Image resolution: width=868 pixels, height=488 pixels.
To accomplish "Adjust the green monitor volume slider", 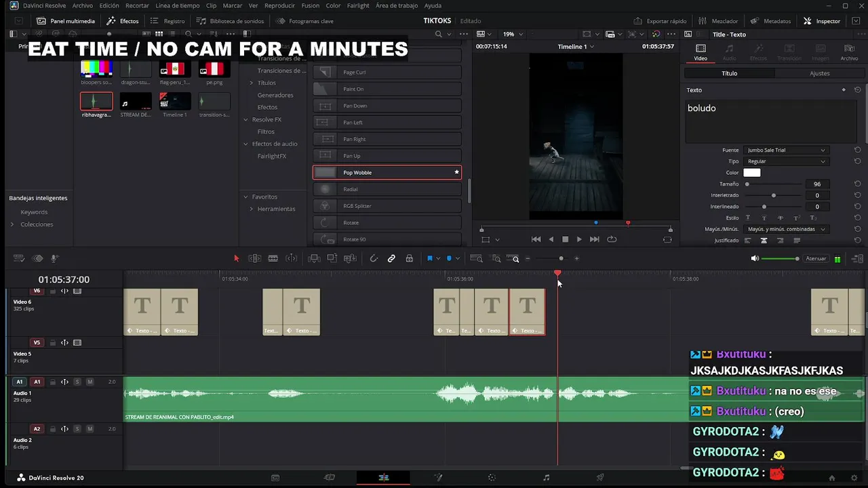I will 780,258.
